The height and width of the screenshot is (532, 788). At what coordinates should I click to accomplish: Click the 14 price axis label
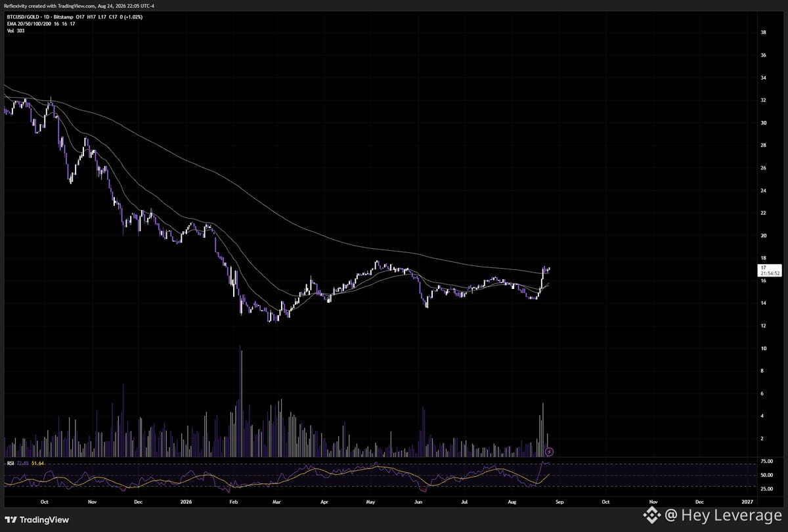pyautogui.click(x=763, y=303)
